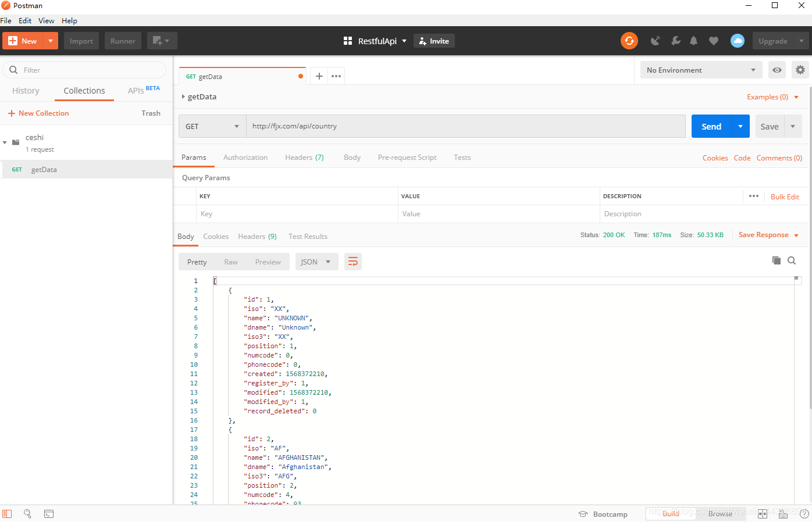This screenshot has height=522, width=812.
Task: Switch to the APIs BETA tab
Action: tap(144, 91)
